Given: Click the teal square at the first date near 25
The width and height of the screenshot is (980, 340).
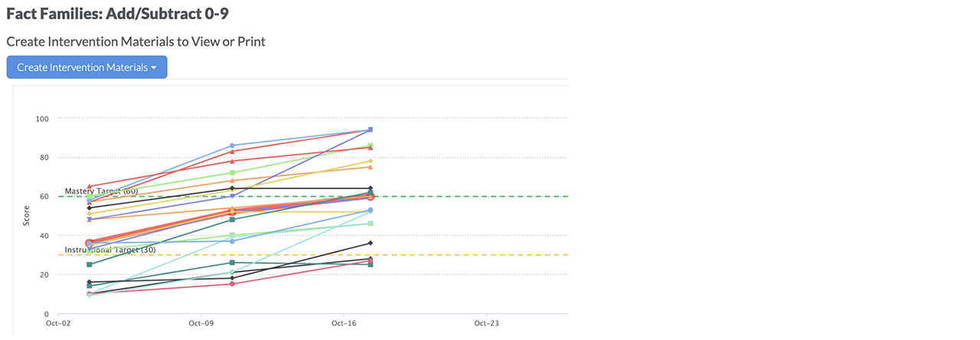Looking at the screenshot, I should point(90,265).
